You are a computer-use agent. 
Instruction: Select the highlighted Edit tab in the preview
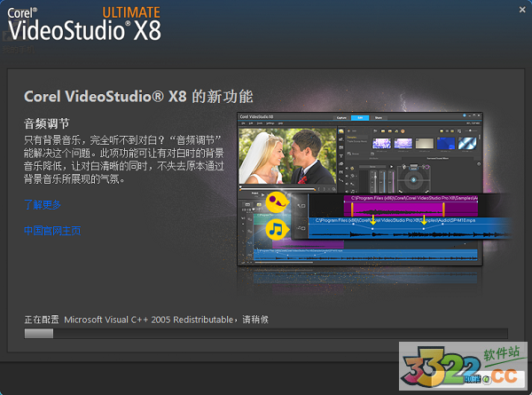361,117
